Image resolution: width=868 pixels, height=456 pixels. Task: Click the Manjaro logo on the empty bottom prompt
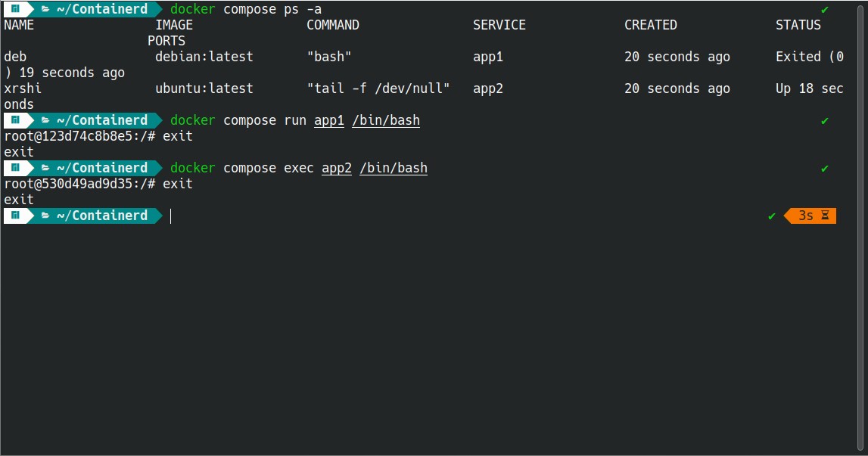(15, 216)
